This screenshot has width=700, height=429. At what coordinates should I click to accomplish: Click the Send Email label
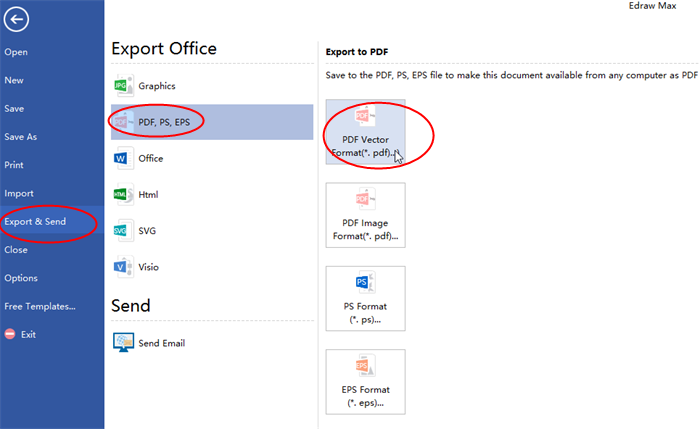click(x=162, y=343)
